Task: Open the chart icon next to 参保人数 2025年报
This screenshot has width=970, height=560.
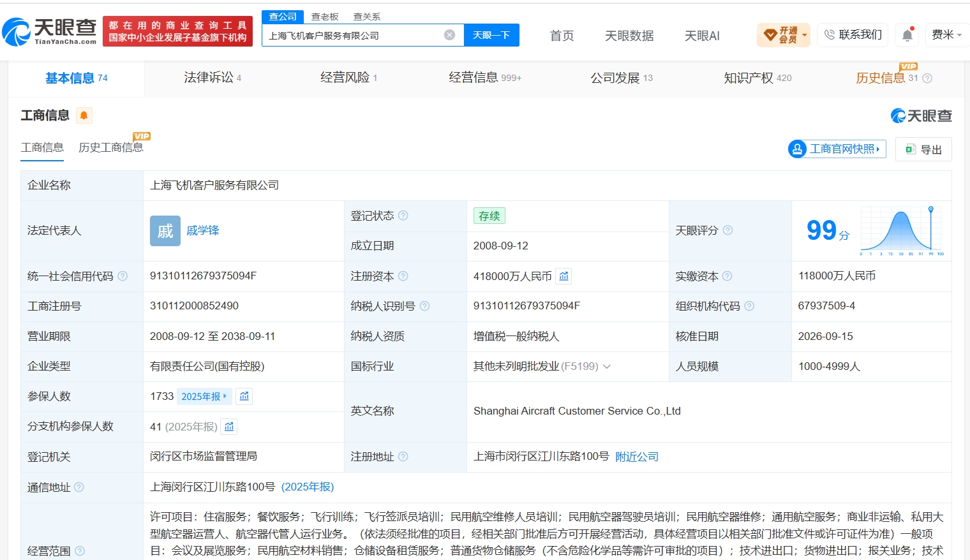Action: point(244,397)
